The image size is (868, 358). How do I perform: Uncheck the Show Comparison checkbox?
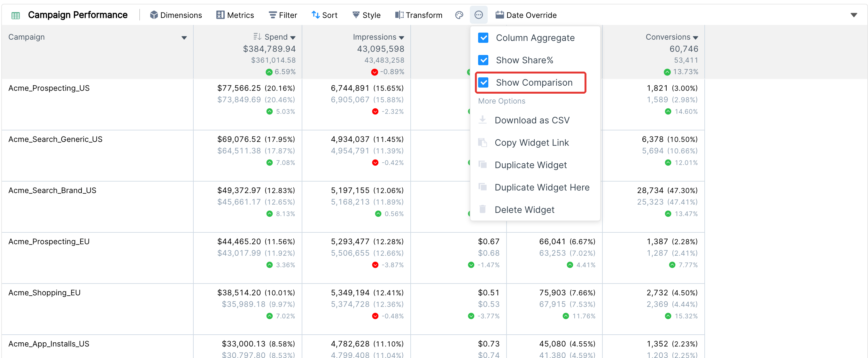(483, 82)
